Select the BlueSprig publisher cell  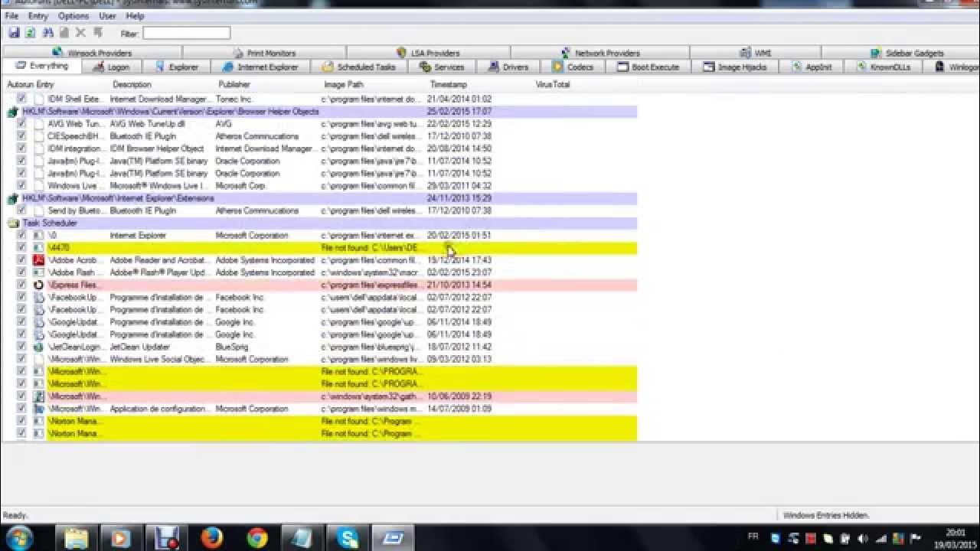230,347
